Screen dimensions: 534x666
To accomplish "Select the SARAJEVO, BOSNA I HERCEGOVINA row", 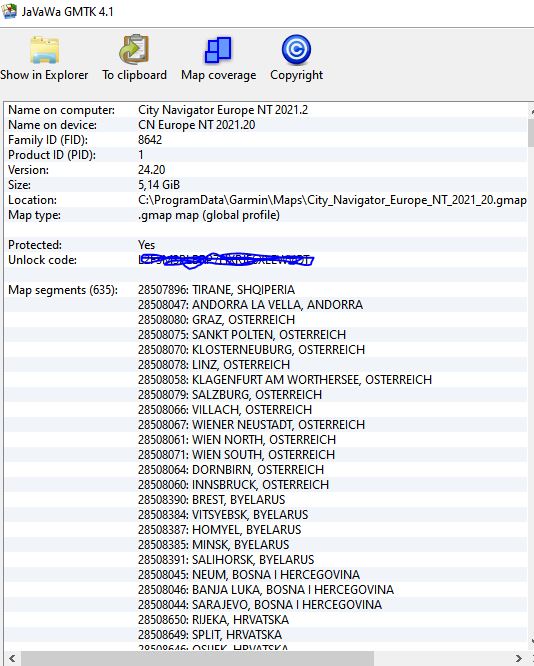I will click(x=266, y=604).
